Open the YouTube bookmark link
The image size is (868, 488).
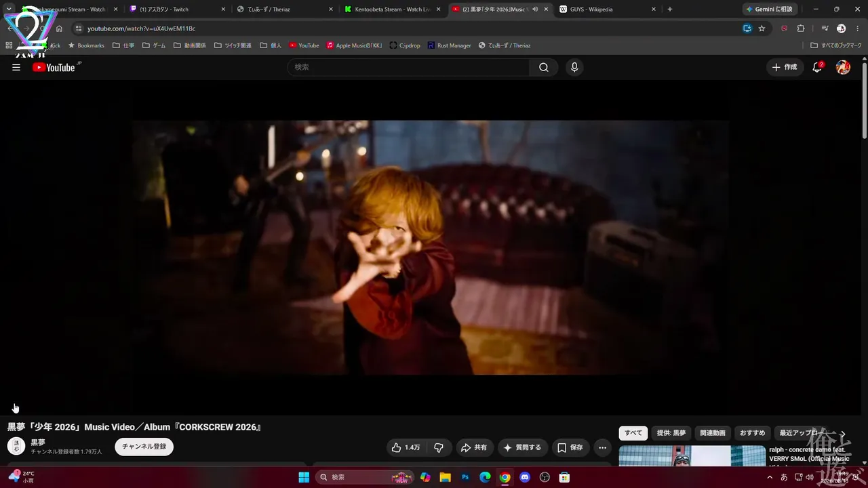coord(304,45)
